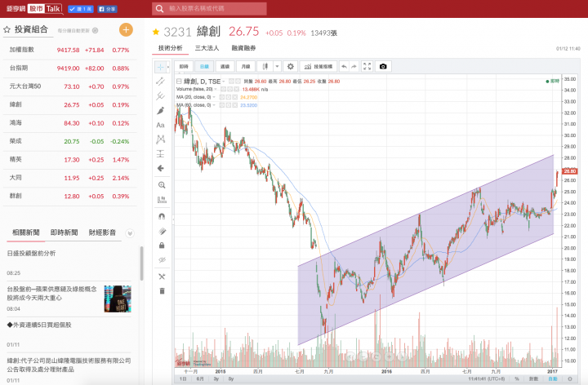
Task: Select the measure ruler tool
Action: [x=162, y=200]
